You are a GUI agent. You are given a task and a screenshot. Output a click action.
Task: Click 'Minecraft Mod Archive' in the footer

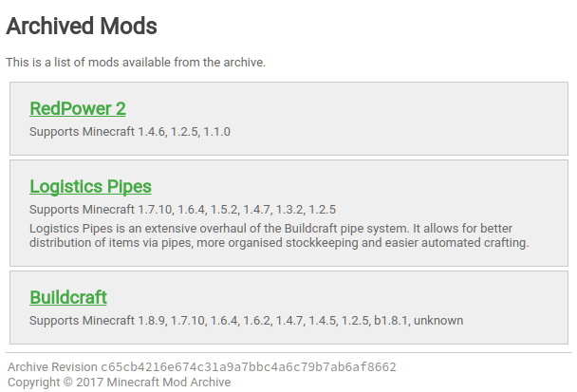(169, 383)
